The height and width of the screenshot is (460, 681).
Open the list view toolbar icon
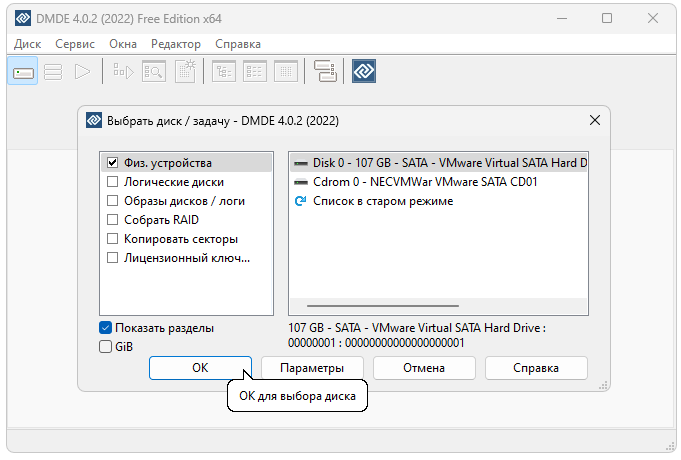(255, 72)
